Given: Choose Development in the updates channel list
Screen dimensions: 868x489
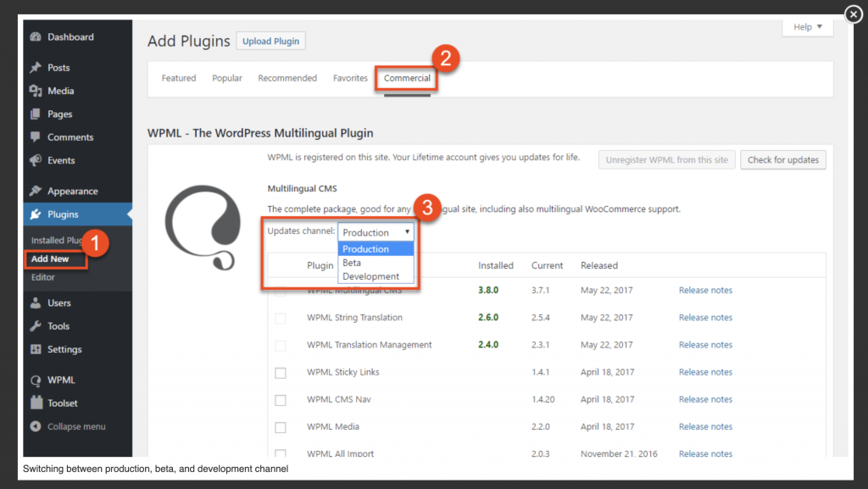Looking at the screenshot, I should click(376, 276).
